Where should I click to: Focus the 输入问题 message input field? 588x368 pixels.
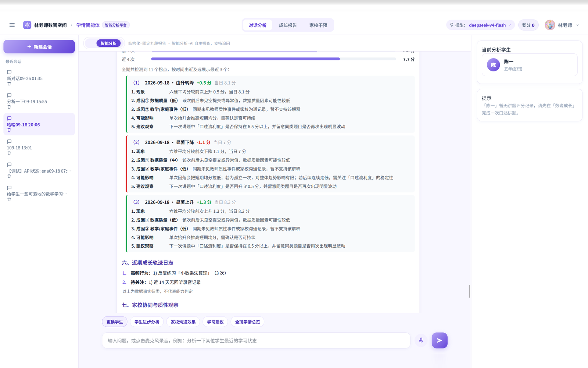point(256,340)
